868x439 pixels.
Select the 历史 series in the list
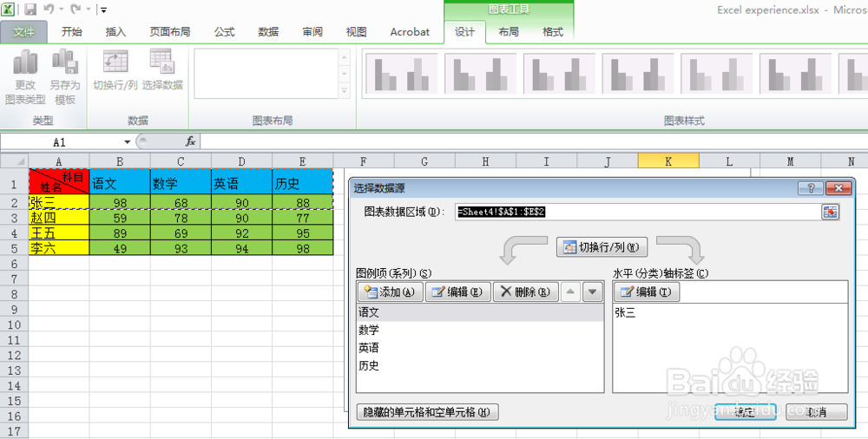point(480,365)
